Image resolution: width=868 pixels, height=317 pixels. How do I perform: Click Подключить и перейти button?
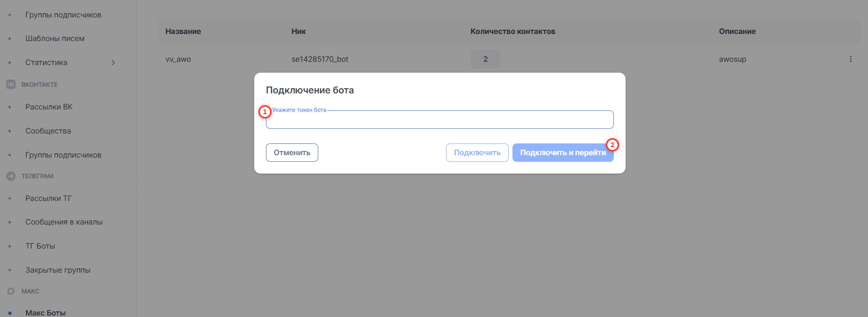tap(563, 152)
